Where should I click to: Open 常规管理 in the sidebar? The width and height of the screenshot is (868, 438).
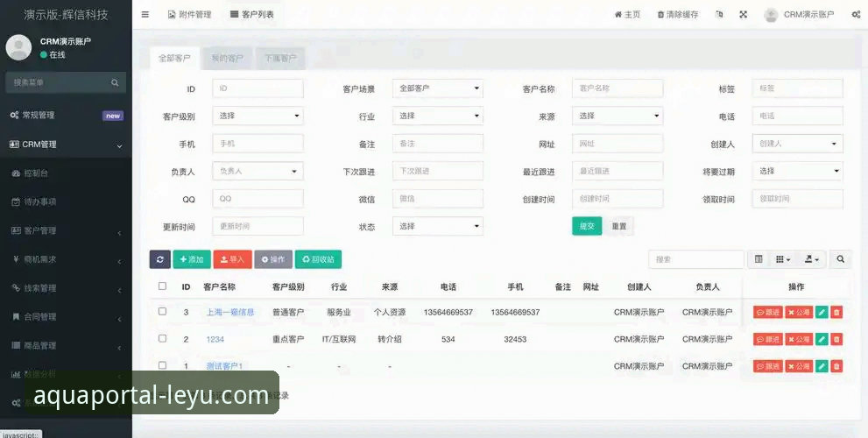[x=66, y=116]
